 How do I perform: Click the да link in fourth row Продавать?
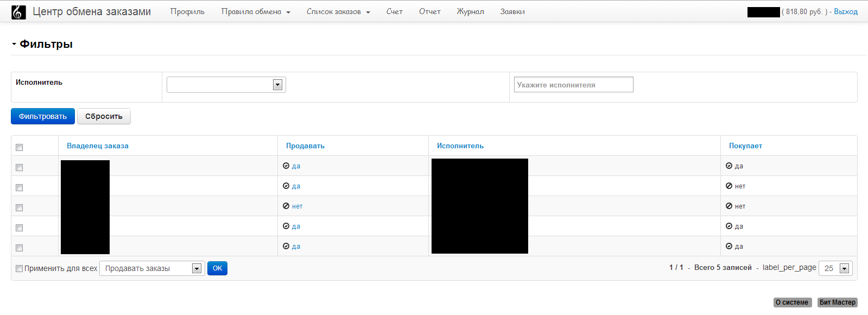[296, 226]
